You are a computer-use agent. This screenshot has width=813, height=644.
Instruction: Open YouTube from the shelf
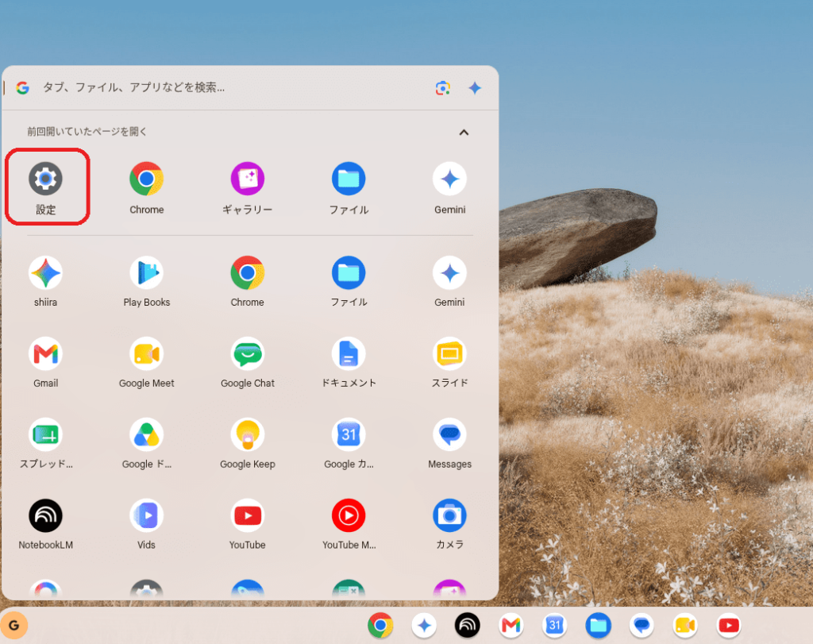point(729,625)
